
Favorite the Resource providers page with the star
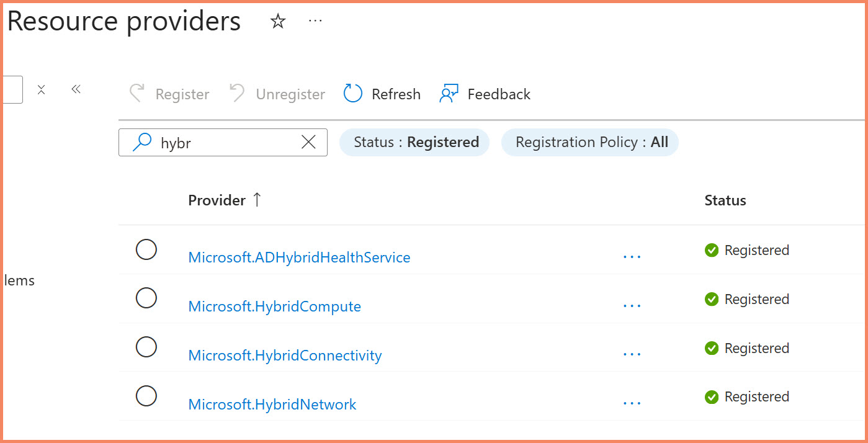tap(278, 22)
